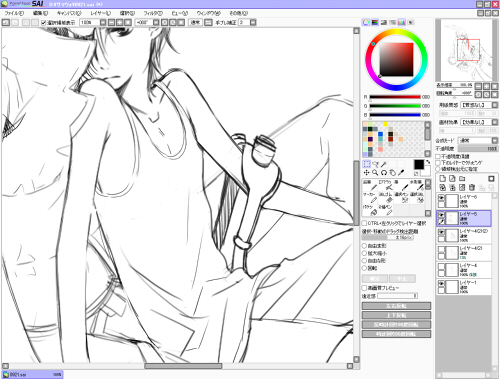Toggle 下のレイヤーでクリッピング checkbox
The image size is (500, 379).
[438, 163]
